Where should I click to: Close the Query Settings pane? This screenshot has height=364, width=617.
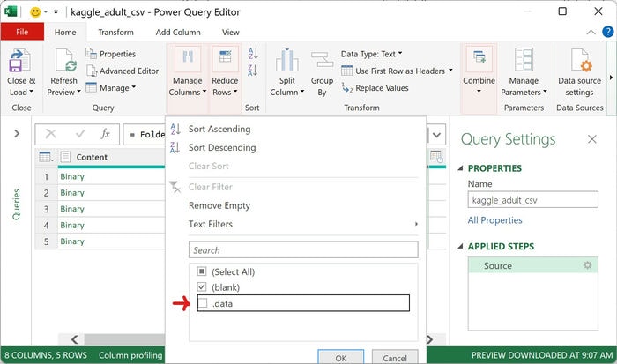[591, 139]
